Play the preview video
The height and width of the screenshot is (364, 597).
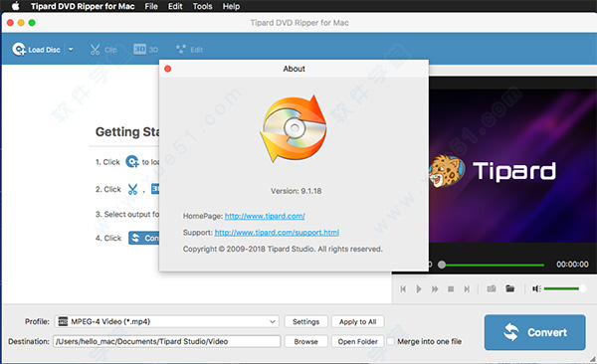419,289
